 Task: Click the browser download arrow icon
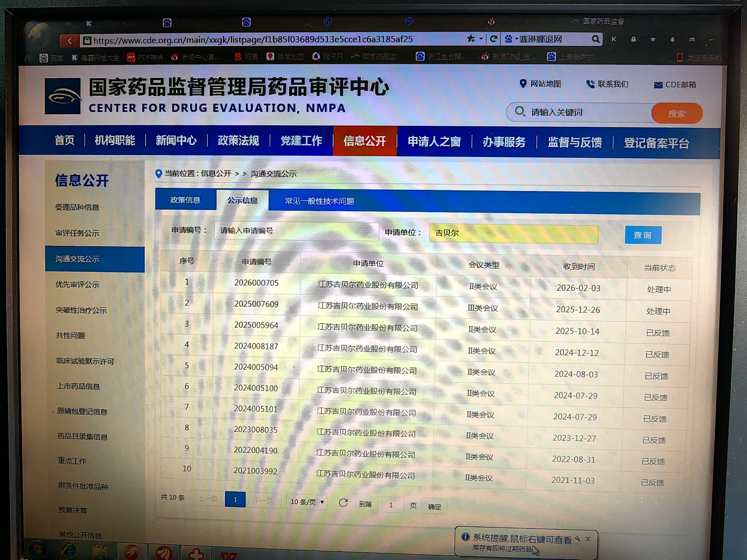click(672, 39)
